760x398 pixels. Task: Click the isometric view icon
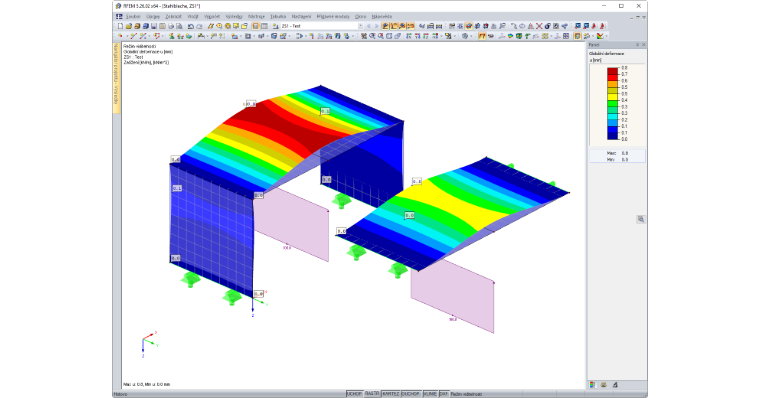click(434, 36)
